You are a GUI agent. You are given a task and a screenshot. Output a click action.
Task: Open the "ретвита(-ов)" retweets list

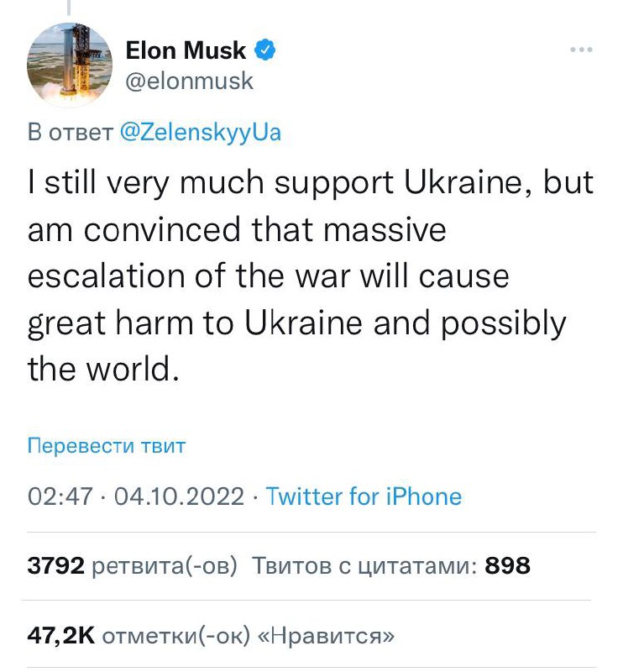click(x=164, y=565)
